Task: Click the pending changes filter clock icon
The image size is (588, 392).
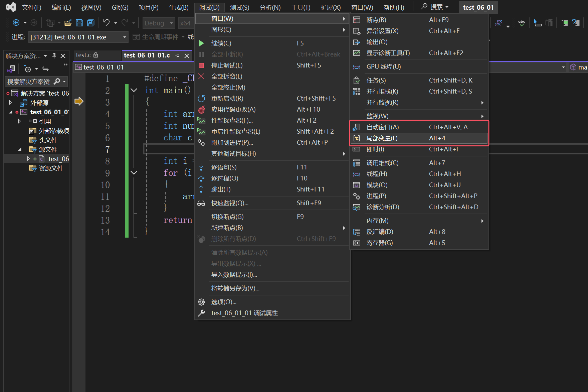Action: (x=27, y=69)
